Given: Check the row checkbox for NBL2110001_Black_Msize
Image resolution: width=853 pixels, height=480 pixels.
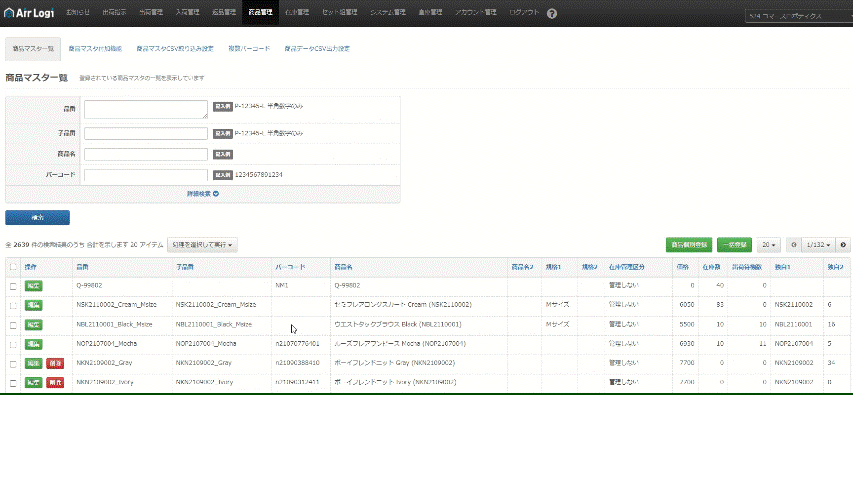Looking at the screenshot, I should click(13, 324).
